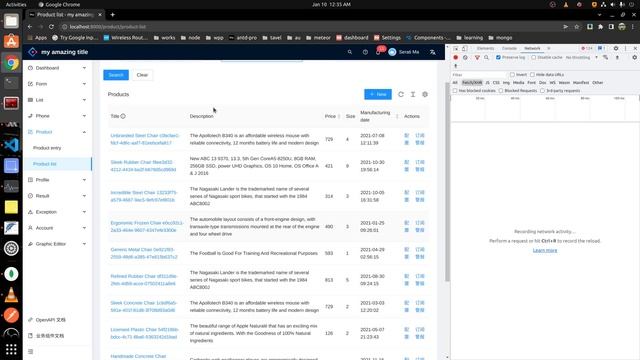640x360 pixels.
Task: Click the blue Search button
Action: [x=116, y=75]
